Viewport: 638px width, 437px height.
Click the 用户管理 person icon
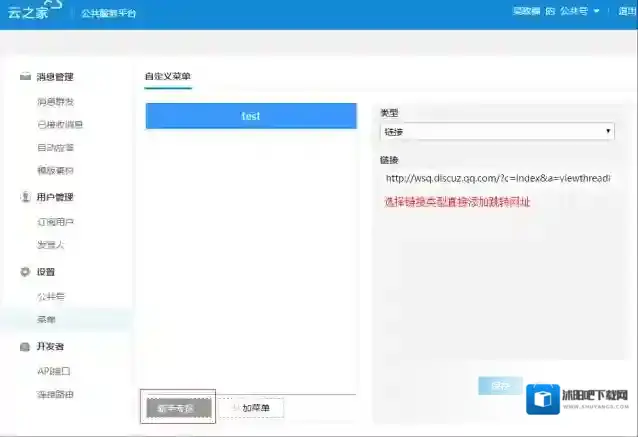click(x=25, y=197)
